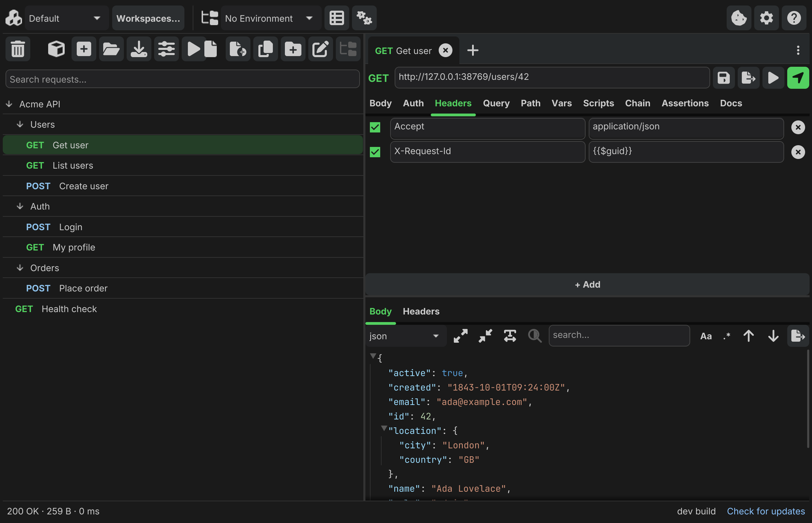Toggle regex .* search option
812x523 pixels.
click(726, 336)
